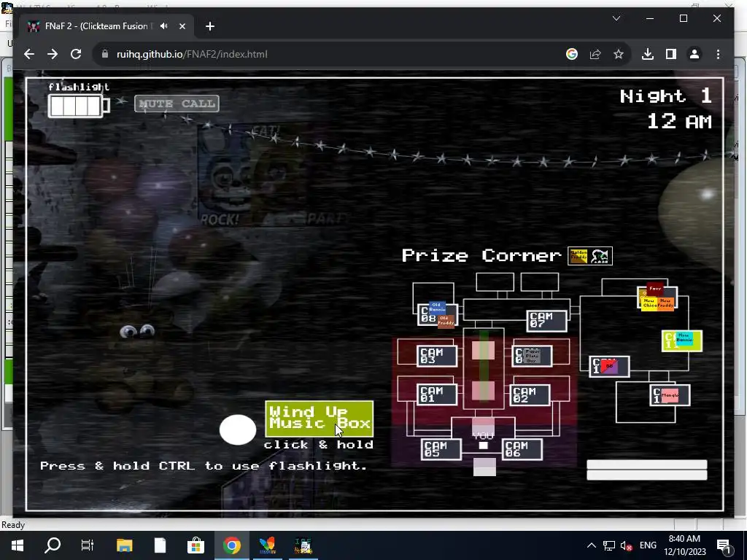Select the Old Freddy marker on map

point(446,321)
